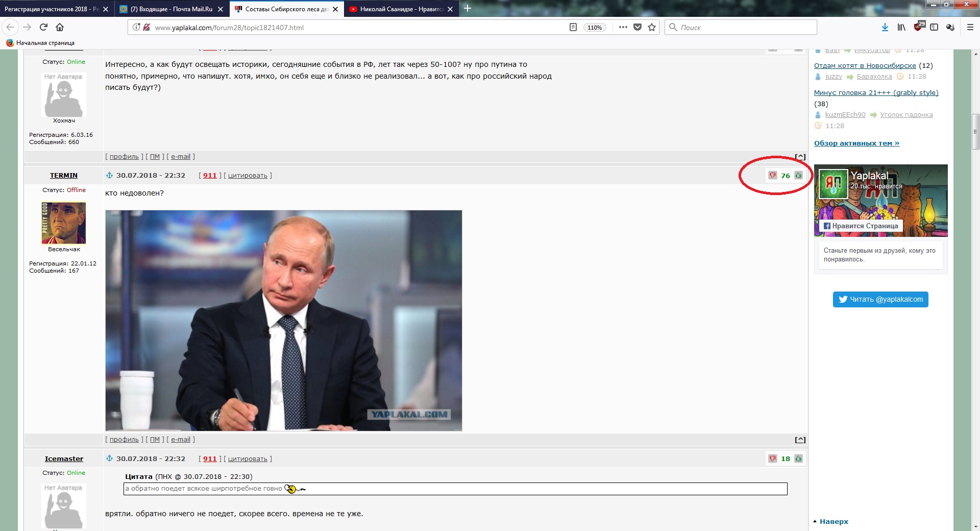Open the photo attached to TERMIN's post
The width and height of the screenshot is (980, 531).
(x=284, y=321)
